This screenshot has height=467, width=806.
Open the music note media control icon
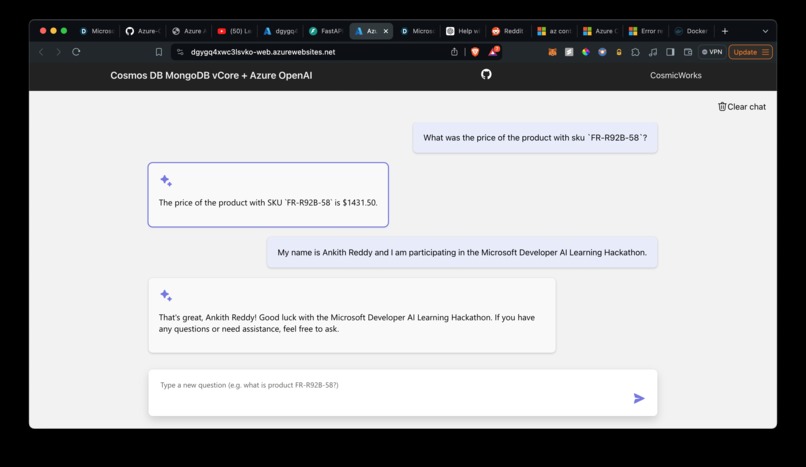[x=653, y=52]
